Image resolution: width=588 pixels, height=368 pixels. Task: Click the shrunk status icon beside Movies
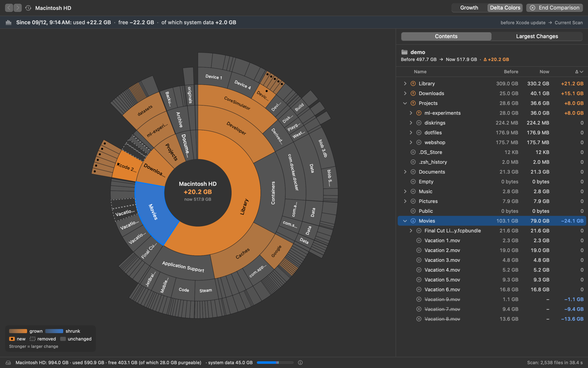click(x=413, y=221)
